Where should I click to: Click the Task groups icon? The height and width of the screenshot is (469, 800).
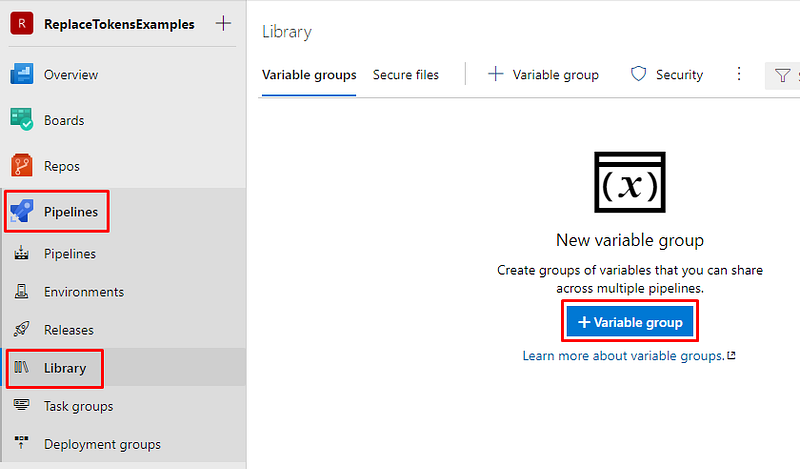[21, 405]
